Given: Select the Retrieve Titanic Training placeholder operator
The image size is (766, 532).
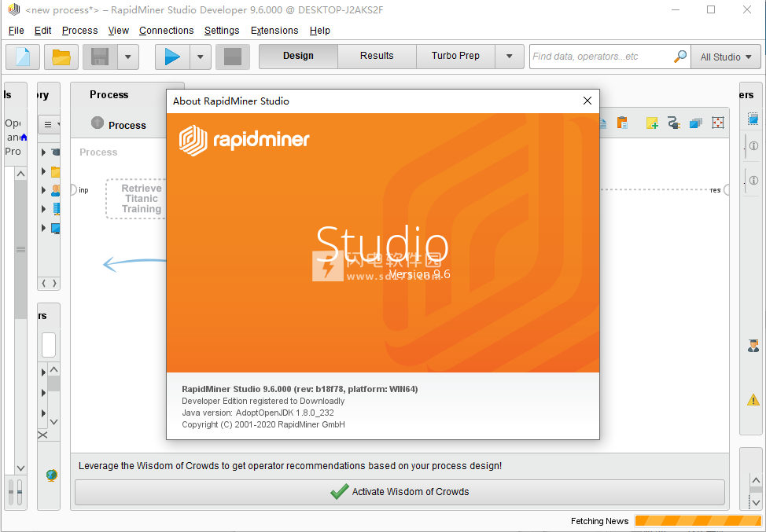Looking at the screenshot, I should 136,199.
